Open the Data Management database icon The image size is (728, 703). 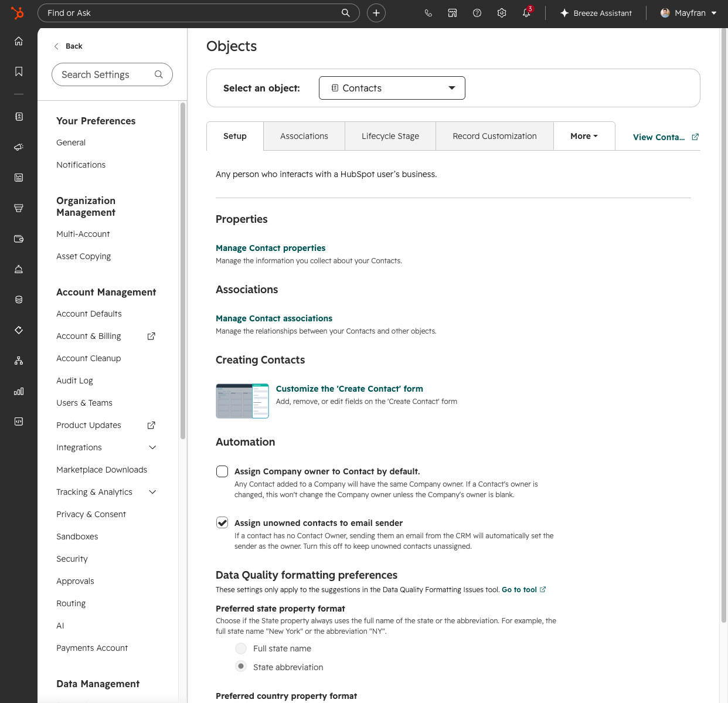point(19,300)
